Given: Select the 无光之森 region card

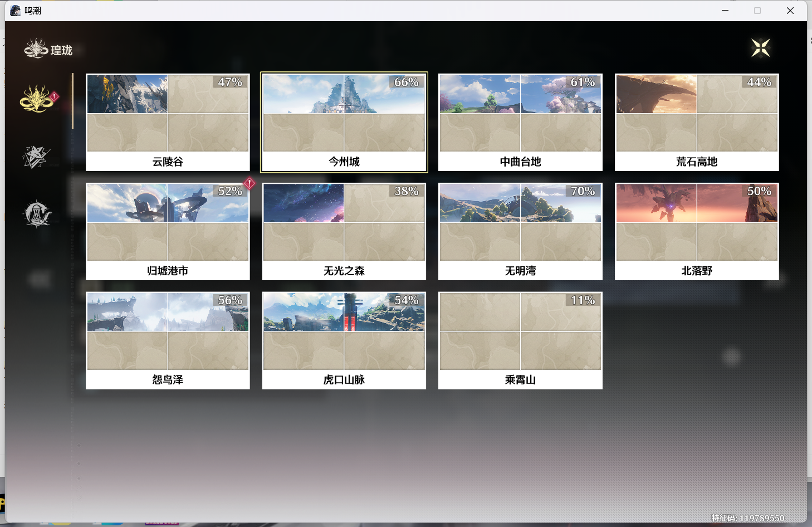Looking at the screenshot, I should [x=344, y=231].
